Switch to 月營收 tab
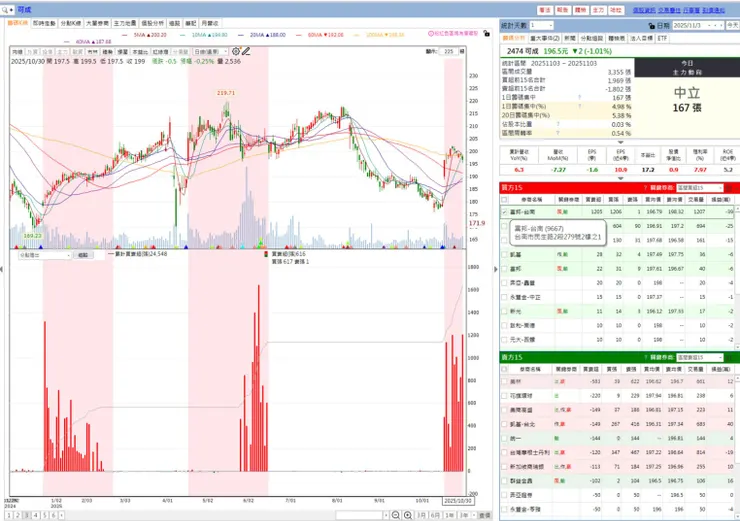This screenshot has height=521, width=740. coord(210,23)
